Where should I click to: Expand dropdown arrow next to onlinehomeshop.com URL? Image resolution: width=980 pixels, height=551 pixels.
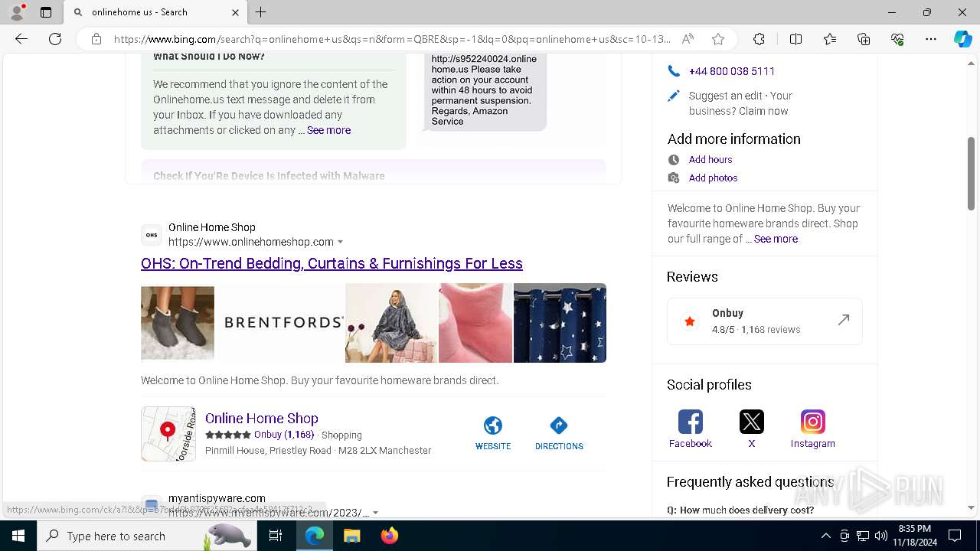point(341,242)
